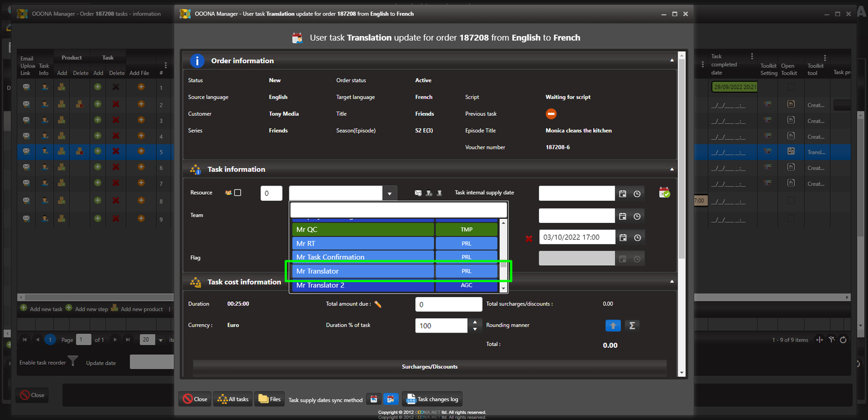Toggle the Resource checkbox
The width and height of the screenshot is (868, 420).
(237, 193)
